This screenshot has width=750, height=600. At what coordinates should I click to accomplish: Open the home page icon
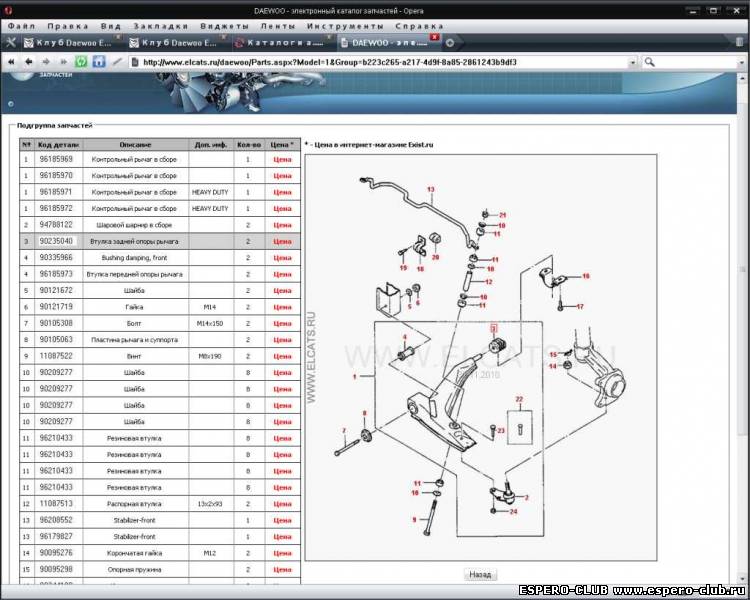click(99, 62)
